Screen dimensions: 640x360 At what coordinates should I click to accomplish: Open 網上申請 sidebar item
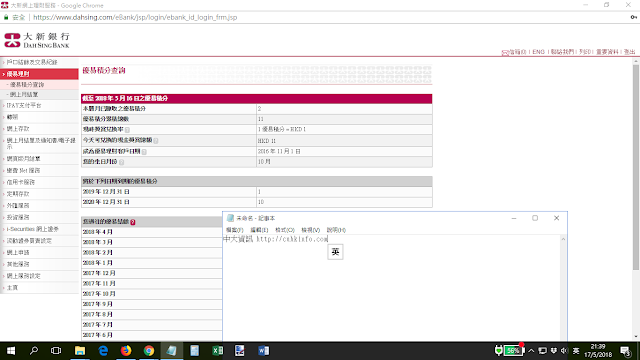[x=39, y=253]
